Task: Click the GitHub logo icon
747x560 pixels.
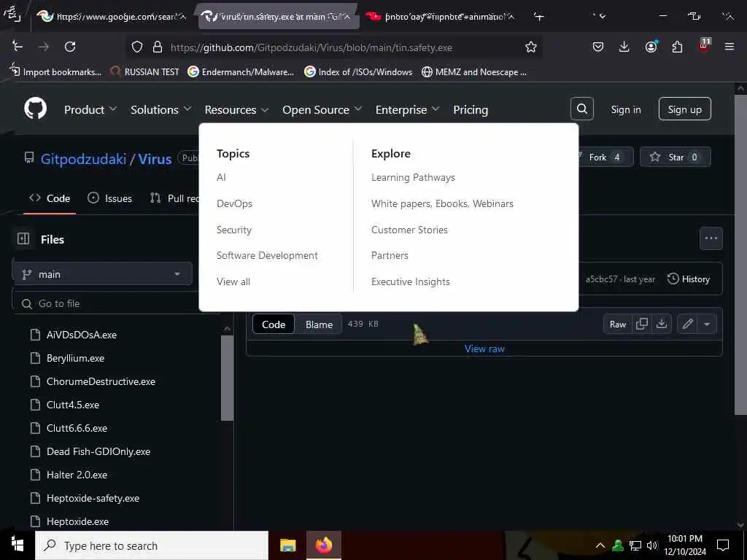Action: pos(35,109)
